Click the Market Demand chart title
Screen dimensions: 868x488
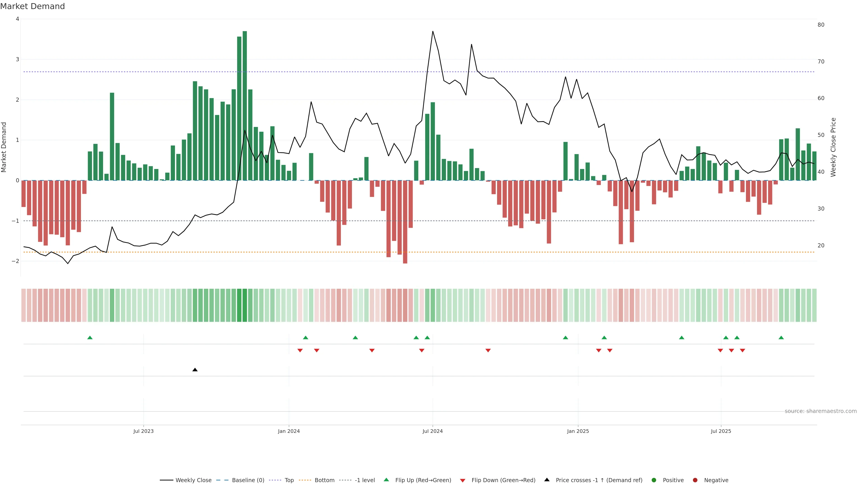32,6
